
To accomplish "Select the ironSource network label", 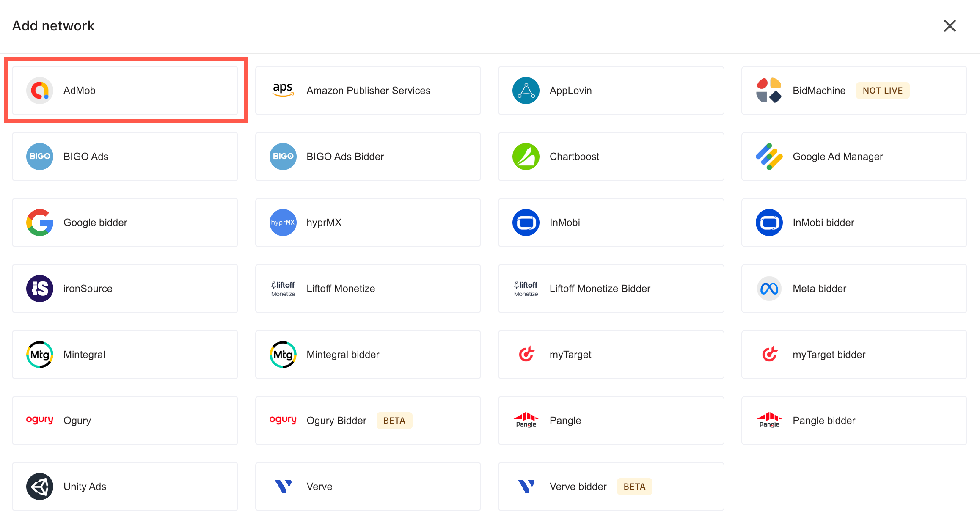I will (x=88, y=289).
